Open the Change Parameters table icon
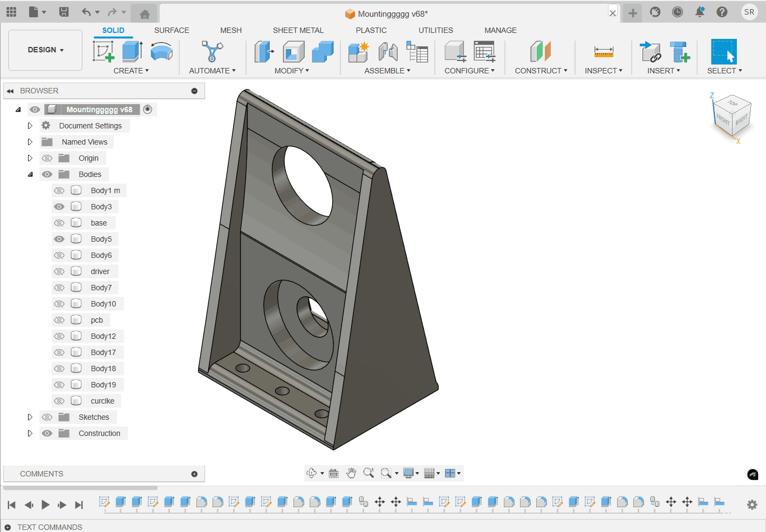This screenshot has width=766, height=532. click(484, 52)
